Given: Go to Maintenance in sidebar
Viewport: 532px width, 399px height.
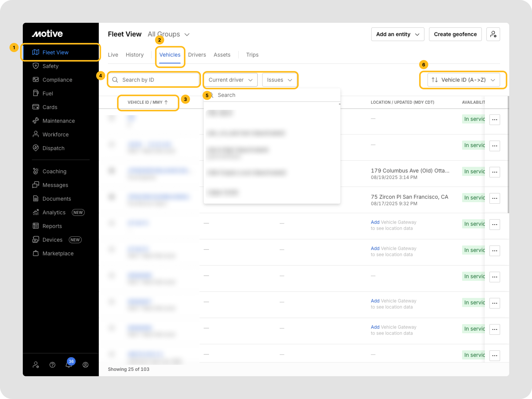Looking at the screenshot, I should pyautogui.click(x=59, y=121).
